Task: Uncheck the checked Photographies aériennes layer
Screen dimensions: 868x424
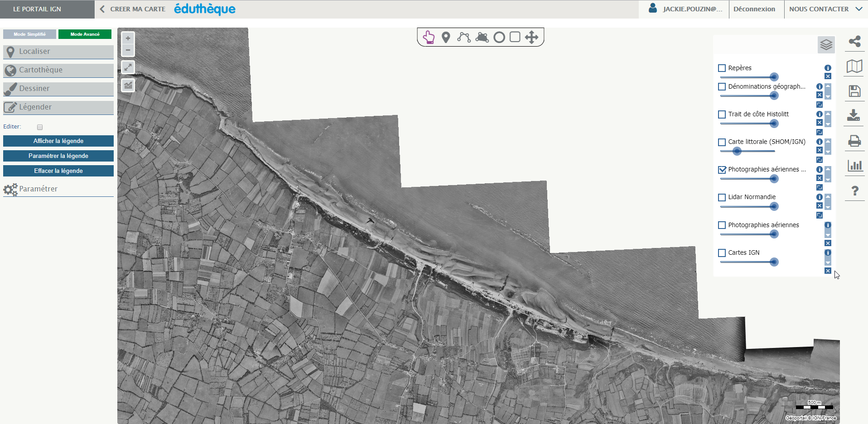Action: coord(722,170)
